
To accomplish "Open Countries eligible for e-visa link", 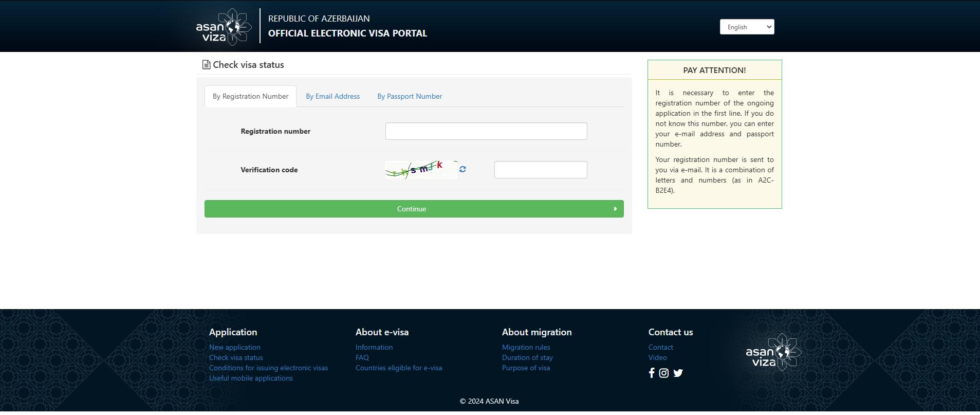I will [x=399, y=368].
